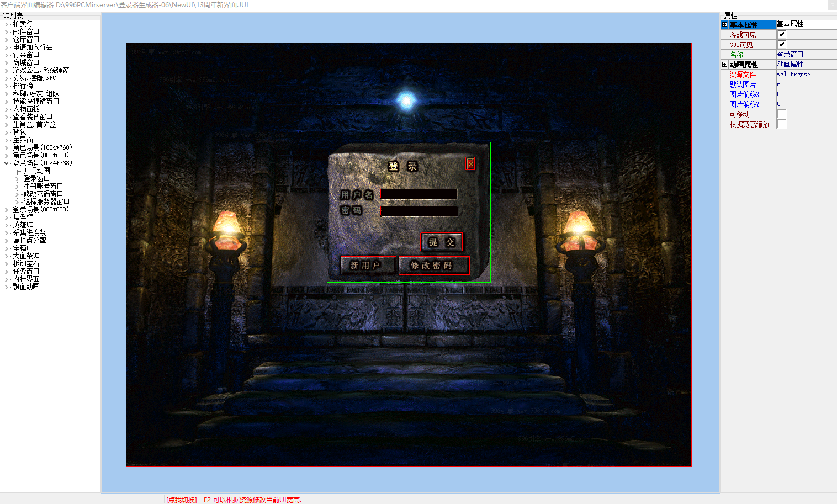The image size is (837, 504).
Task: Expand the 基本属性 plus icon
Action: pos(724,25)
